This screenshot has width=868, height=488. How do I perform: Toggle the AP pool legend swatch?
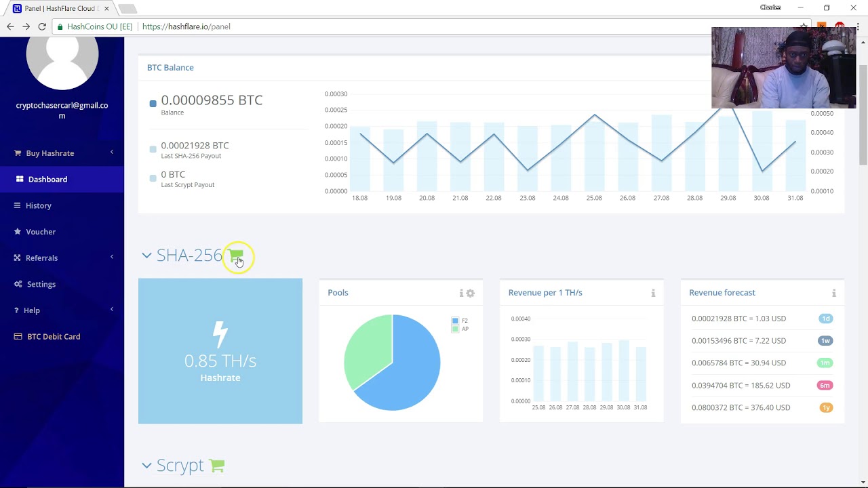[455, 329]
